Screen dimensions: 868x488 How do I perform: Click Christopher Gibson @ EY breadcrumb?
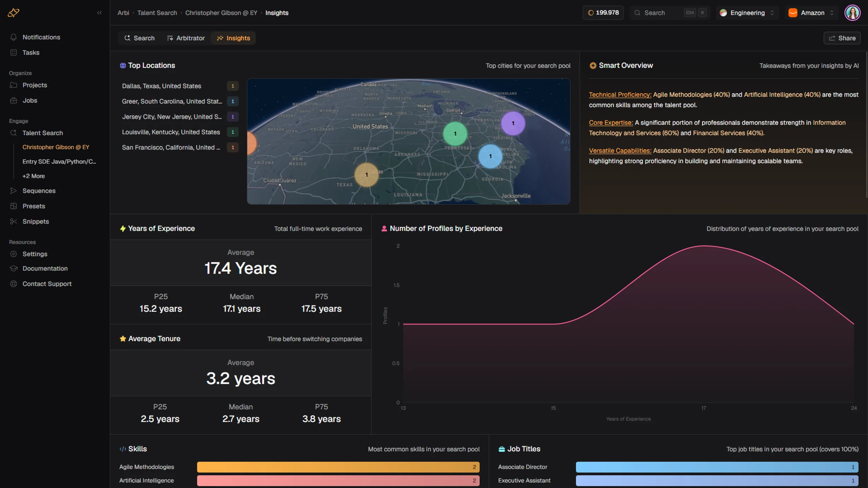click(x=221, y=13)
